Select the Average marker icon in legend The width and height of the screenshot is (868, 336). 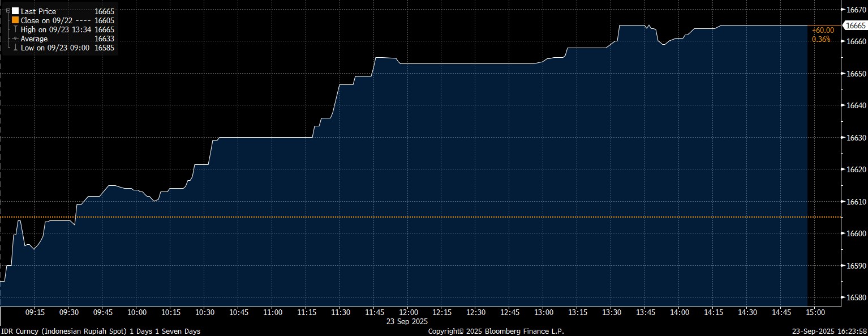click(15, 39)
